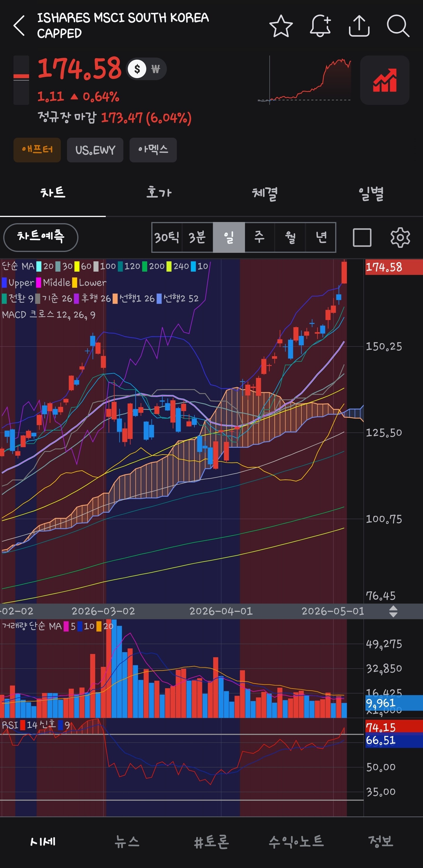Tap the 선행1 26 Ichimoku legend
Viewport: 423px width, 868px height.
click(134, 299)
